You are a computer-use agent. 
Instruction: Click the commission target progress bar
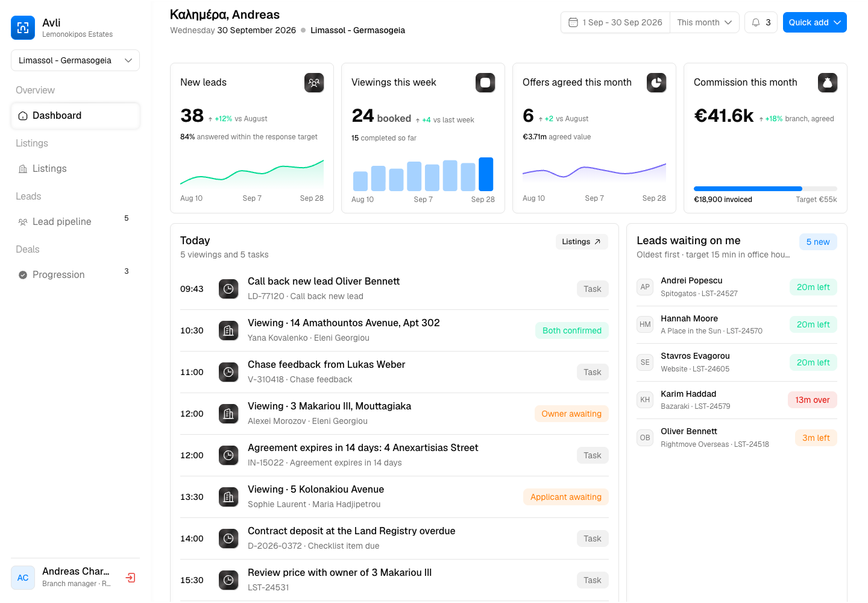(766, 189)
